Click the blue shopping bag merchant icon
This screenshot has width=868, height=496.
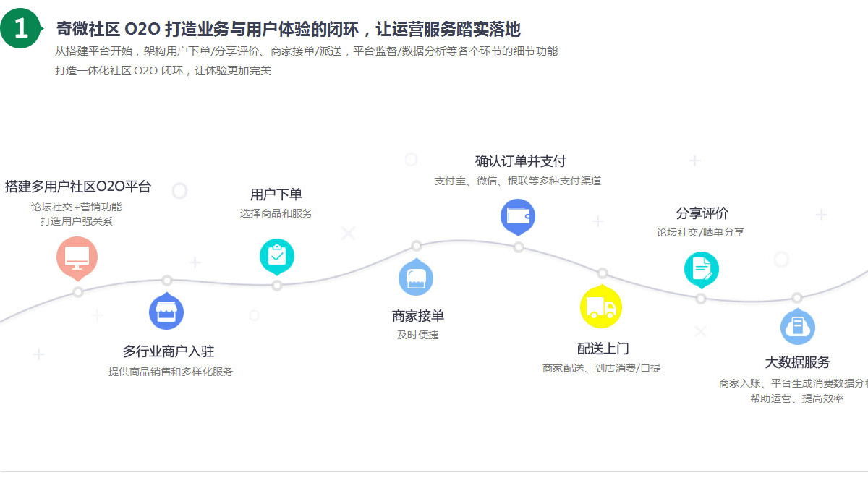(166, 310)
